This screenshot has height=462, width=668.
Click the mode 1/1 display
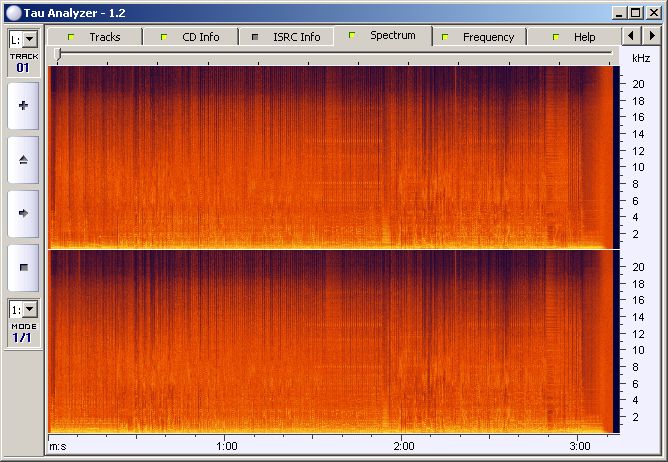coord(22,338)
